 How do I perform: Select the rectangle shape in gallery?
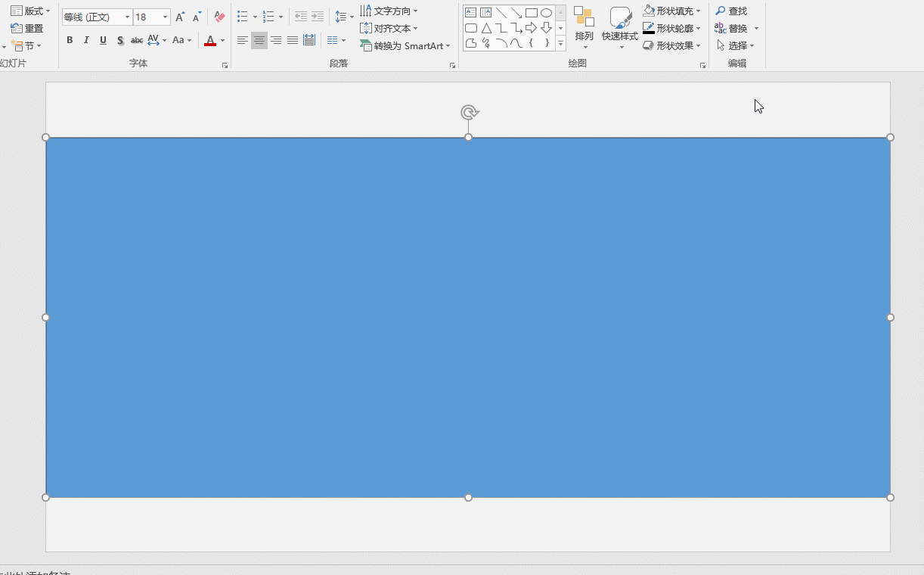point(531,13)
